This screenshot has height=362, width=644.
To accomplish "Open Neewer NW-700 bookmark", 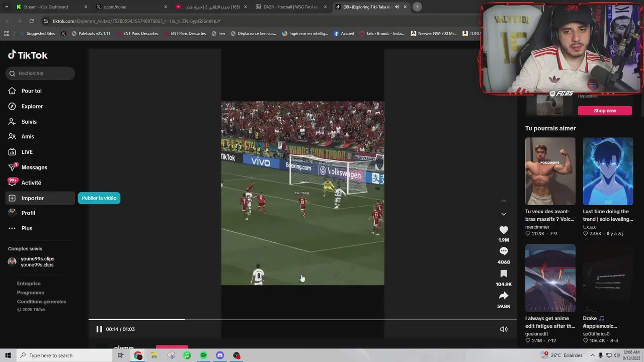I will (434, 34).
